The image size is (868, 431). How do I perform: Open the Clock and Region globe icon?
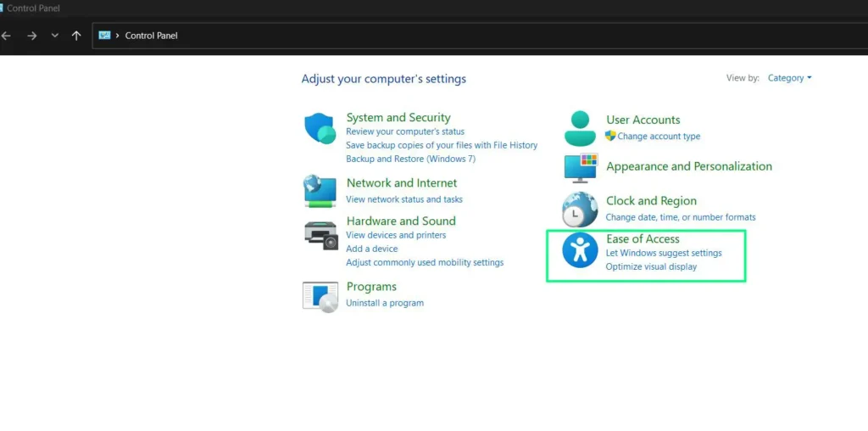[x=580, y=210]
